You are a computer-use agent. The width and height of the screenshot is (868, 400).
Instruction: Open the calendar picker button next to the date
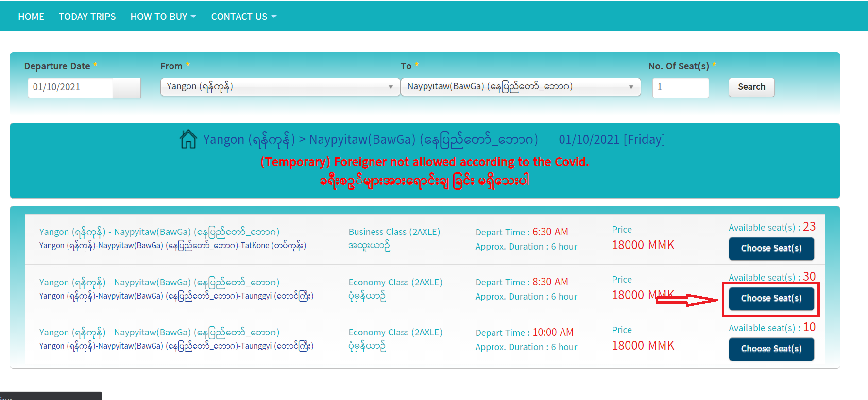pos(127,88)
